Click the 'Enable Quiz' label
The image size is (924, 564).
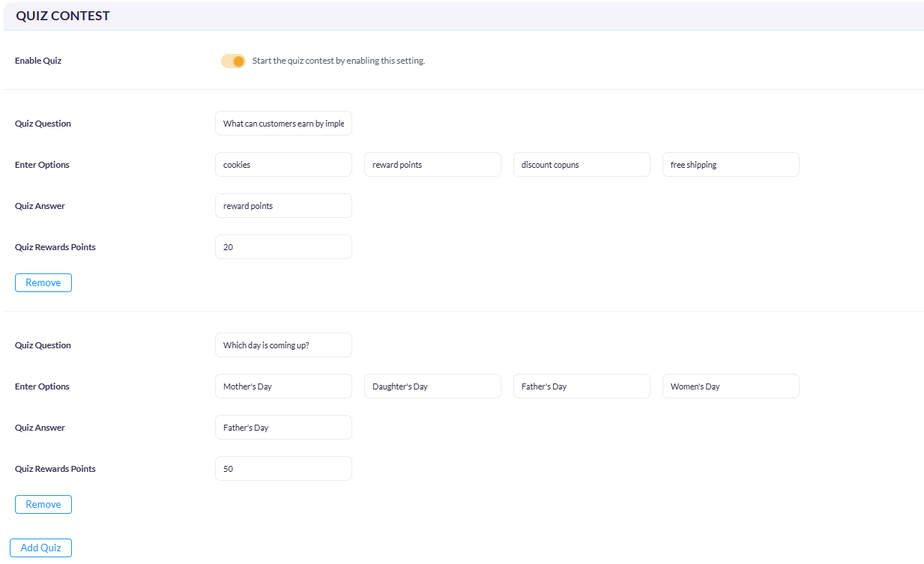point(38,61)
